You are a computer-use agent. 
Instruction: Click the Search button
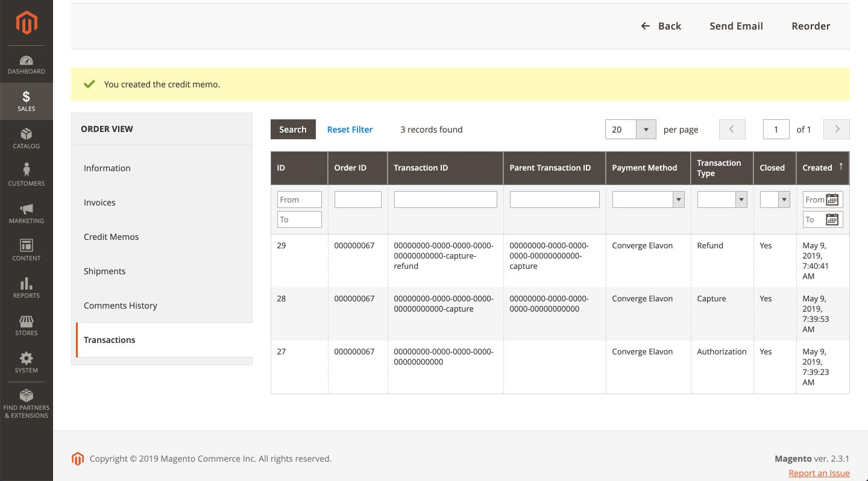click(x=293, y=130)
